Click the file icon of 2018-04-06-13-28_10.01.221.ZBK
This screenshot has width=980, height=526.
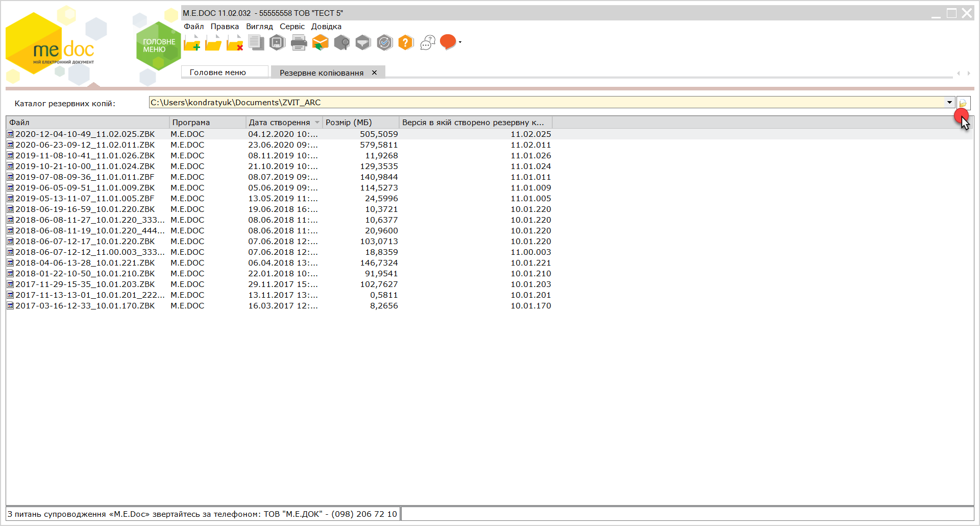point(10,263)
